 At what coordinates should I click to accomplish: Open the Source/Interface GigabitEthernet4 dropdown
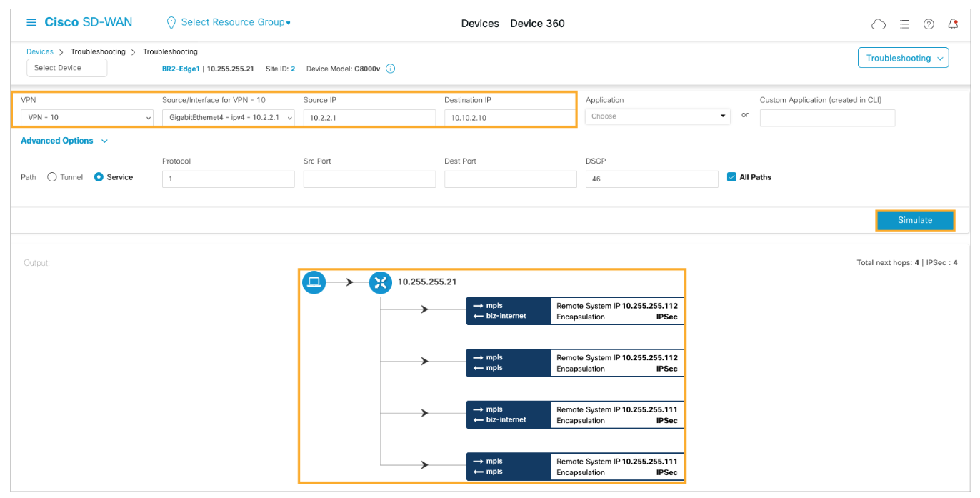coord(228,117)
